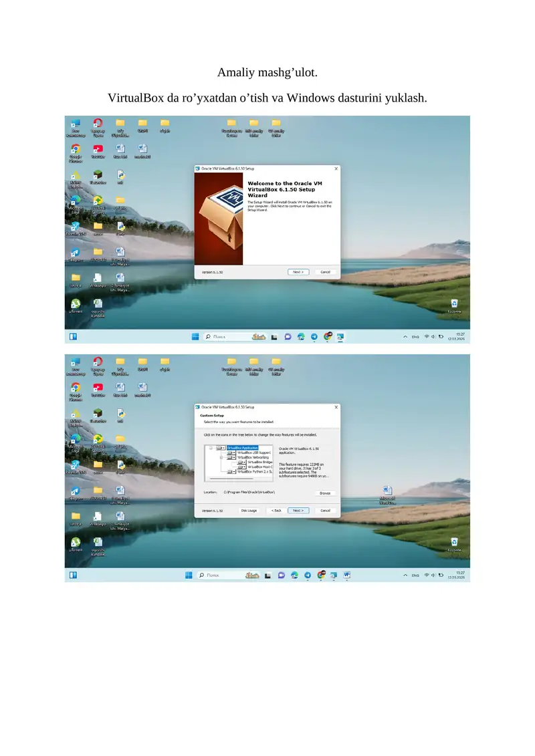The image size is (535, 756).
Task: Open Widgets panel in first screenshot taskbar
Action: (x=74, y=336)
